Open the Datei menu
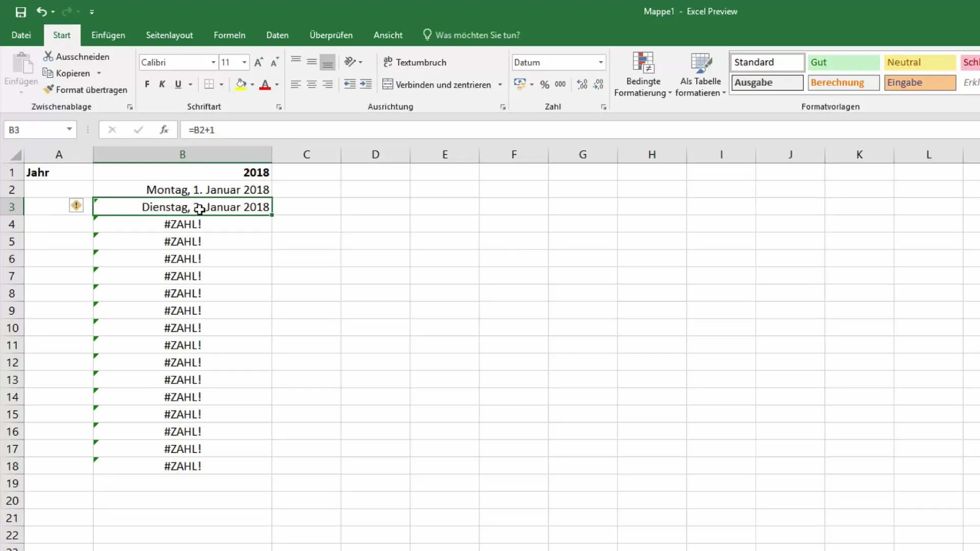 click(x=21, y=35)
